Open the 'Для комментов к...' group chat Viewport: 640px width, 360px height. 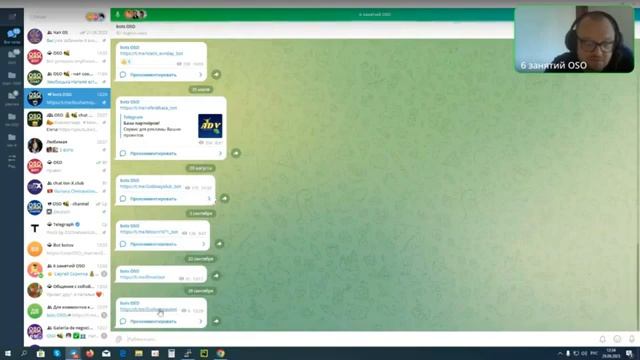(x=67, y=311)
